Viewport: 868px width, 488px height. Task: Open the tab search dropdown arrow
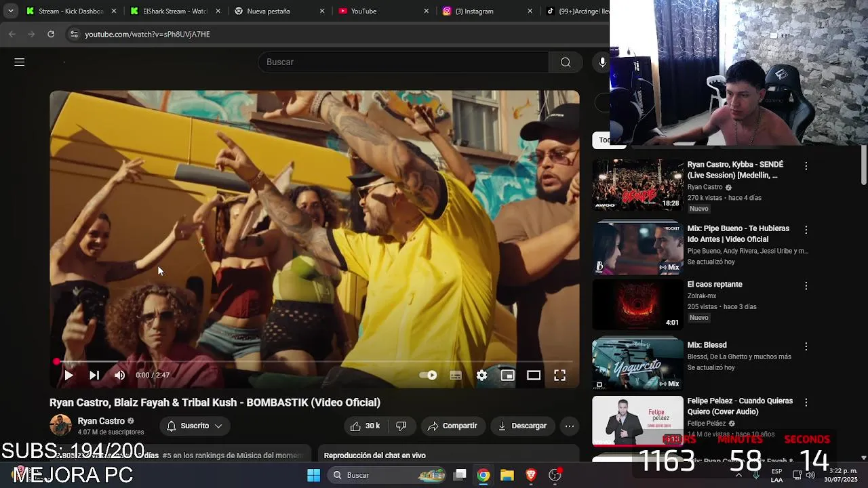tap(11, 11)
